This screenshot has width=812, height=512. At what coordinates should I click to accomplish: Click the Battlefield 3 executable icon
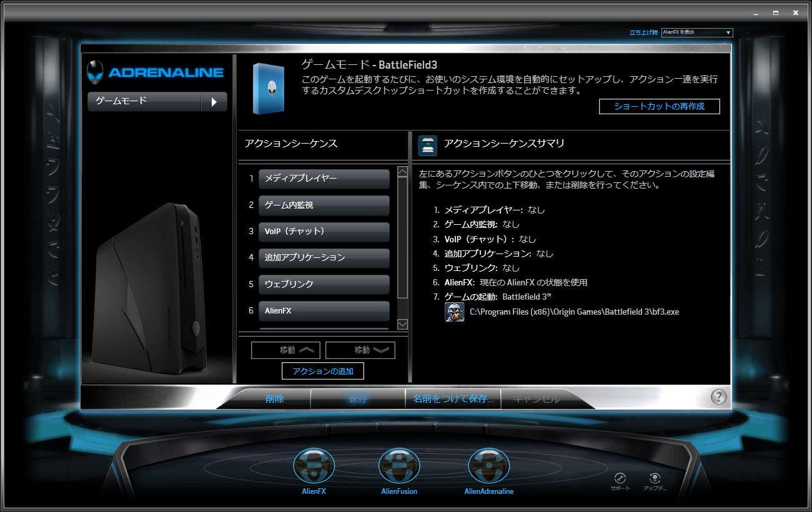pyautogui.click(x=454, y=312)
